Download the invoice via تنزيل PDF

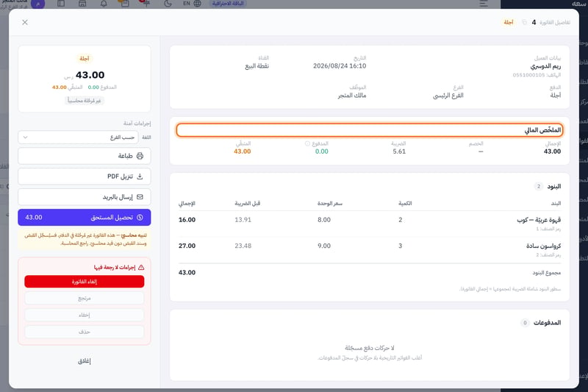pos(85,177)
